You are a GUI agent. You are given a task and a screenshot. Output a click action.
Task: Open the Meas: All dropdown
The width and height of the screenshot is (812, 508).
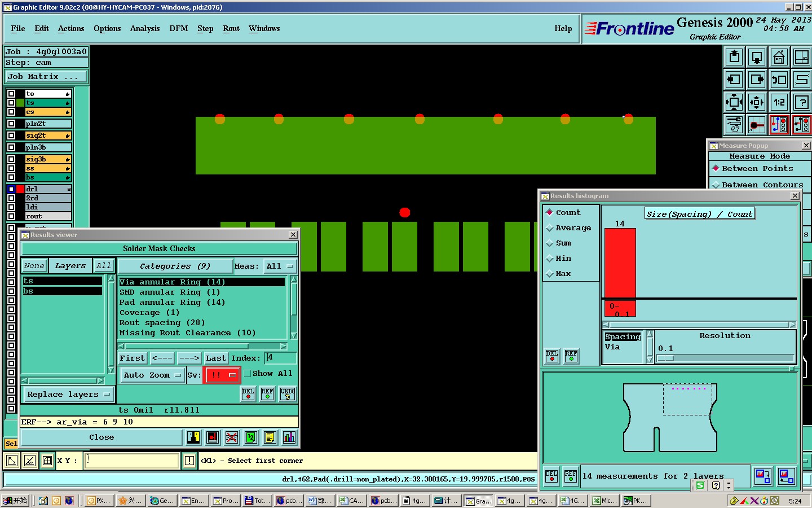tap(280, 266)
